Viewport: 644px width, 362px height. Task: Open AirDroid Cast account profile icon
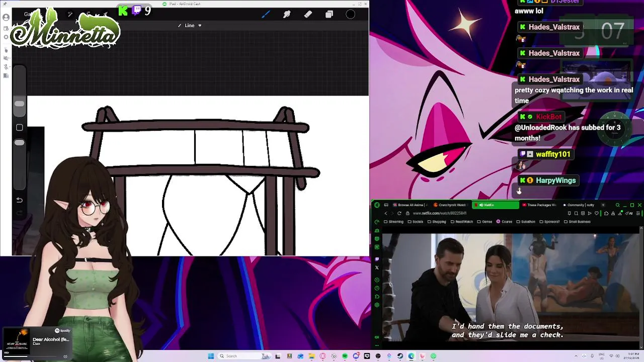point(6,17)
